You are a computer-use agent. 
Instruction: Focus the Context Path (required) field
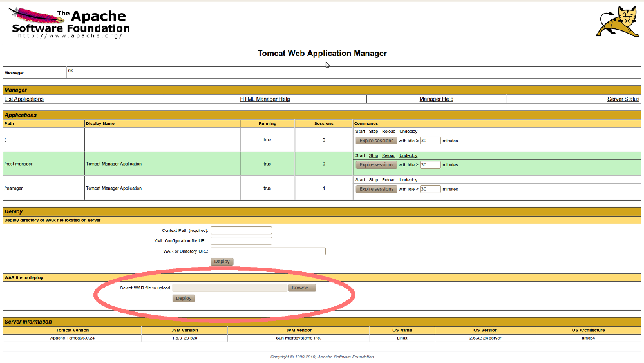point(241,231)
